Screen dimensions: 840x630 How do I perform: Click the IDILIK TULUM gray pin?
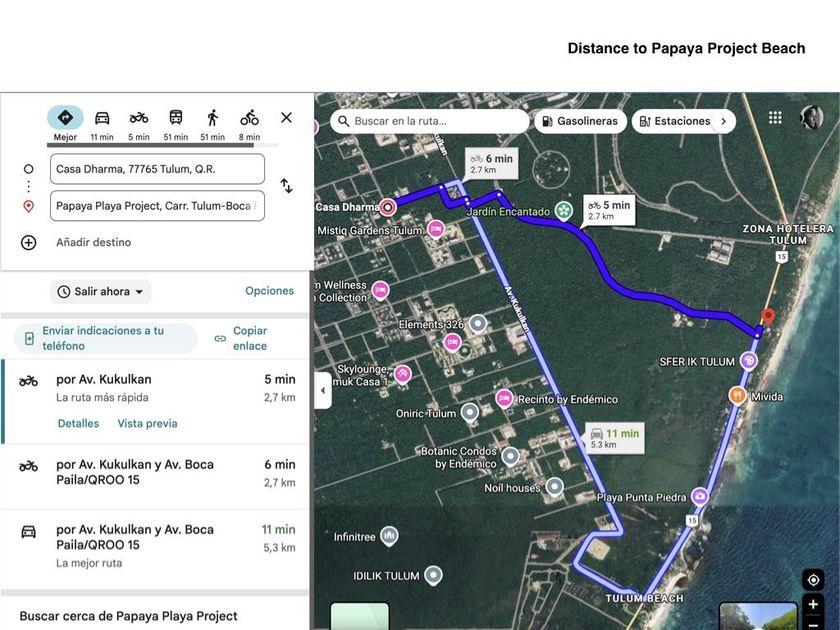tap(433, 575)
